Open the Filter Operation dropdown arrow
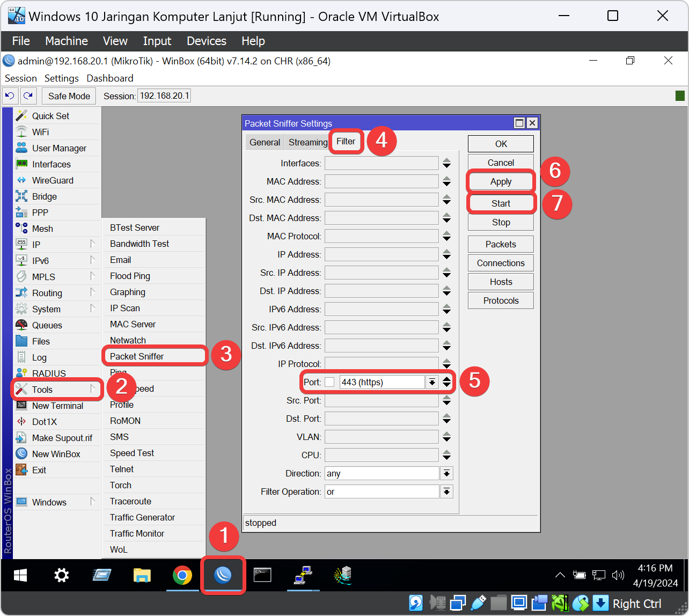The height and width of the screenshot is (616, 689). coord(446,492)
